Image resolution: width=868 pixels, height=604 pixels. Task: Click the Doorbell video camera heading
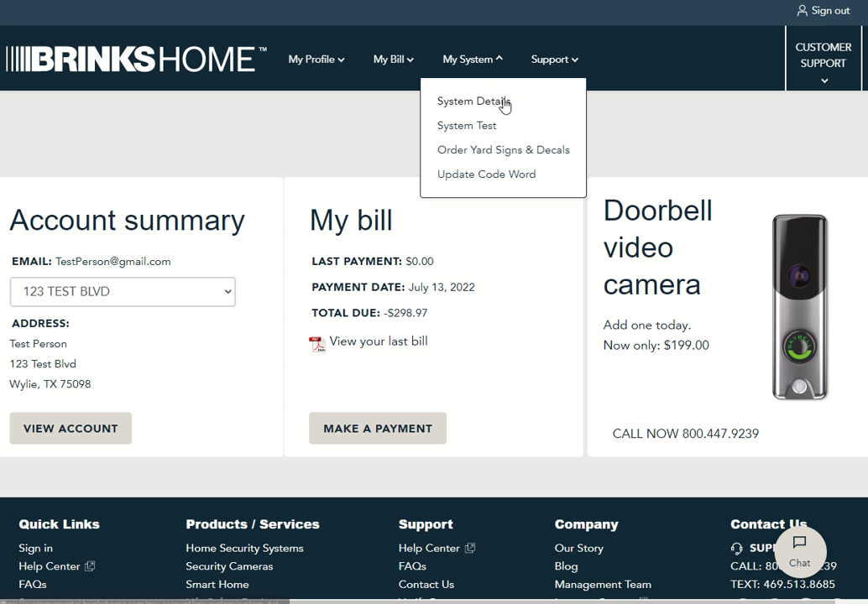coord(657,247)
